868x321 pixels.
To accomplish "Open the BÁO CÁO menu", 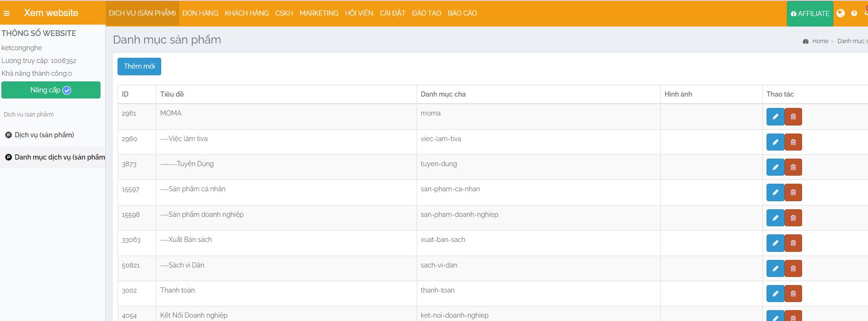I will click(462, 13).
